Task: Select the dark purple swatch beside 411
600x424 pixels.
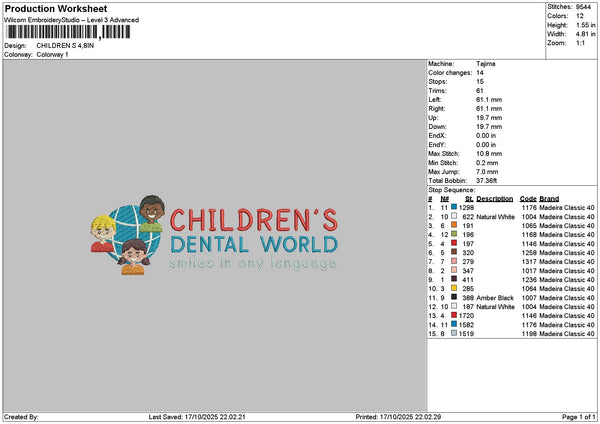Action: click(454, 279)
